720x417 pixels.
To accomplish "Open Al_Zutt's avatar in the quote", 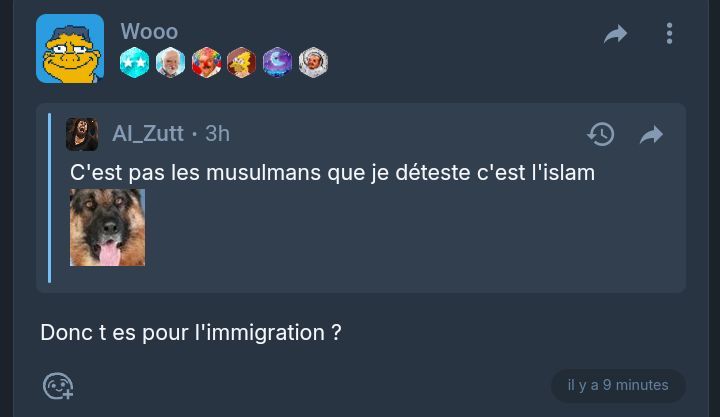I will tap(82, 134).
